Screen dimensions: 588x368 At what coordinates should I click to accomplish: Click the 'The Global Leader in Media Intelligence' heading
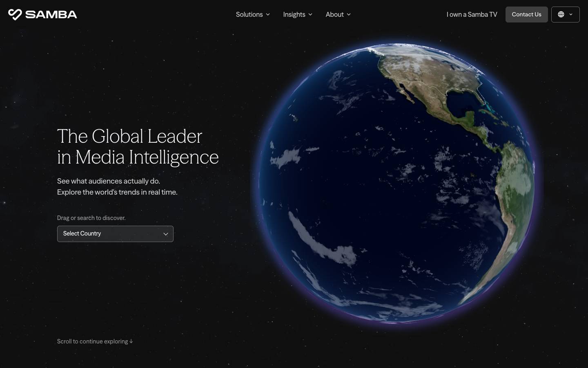pos(138,146)
